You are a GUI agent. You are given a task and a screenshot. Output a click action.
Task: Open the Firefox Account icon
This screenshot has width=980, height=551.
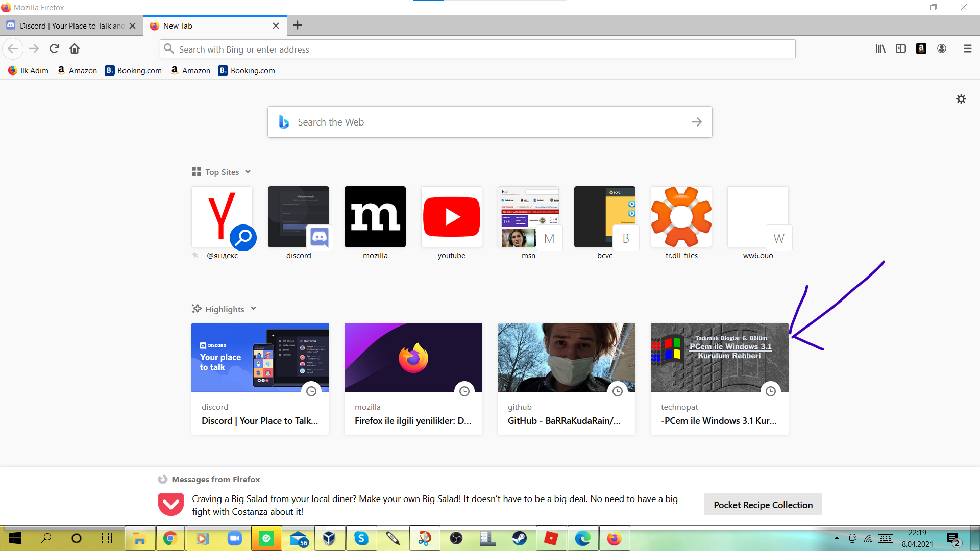click(942, 49)
